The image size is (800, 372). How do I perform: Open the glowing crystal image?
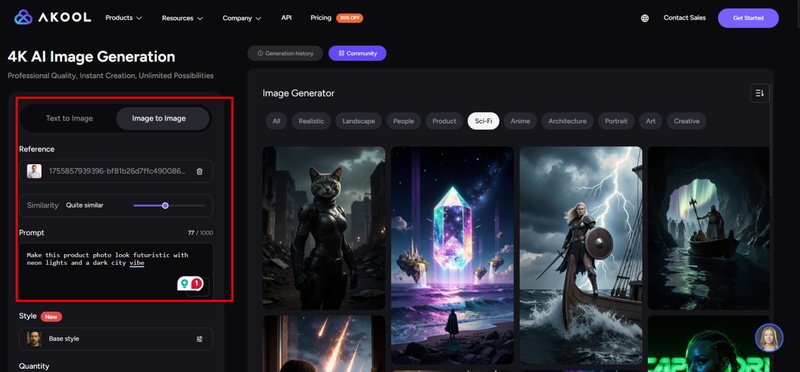(x=453, y=255)
